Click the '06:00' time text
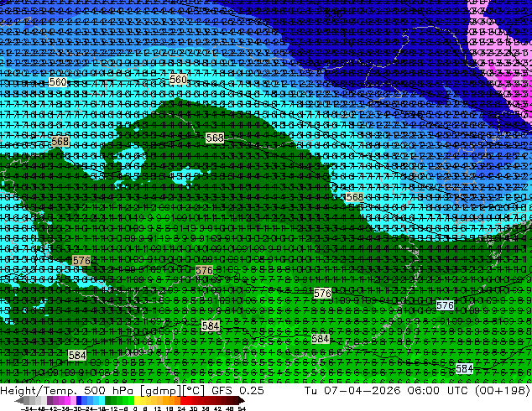This screenshot has height=411, width=532. click(x=424, y=391)
